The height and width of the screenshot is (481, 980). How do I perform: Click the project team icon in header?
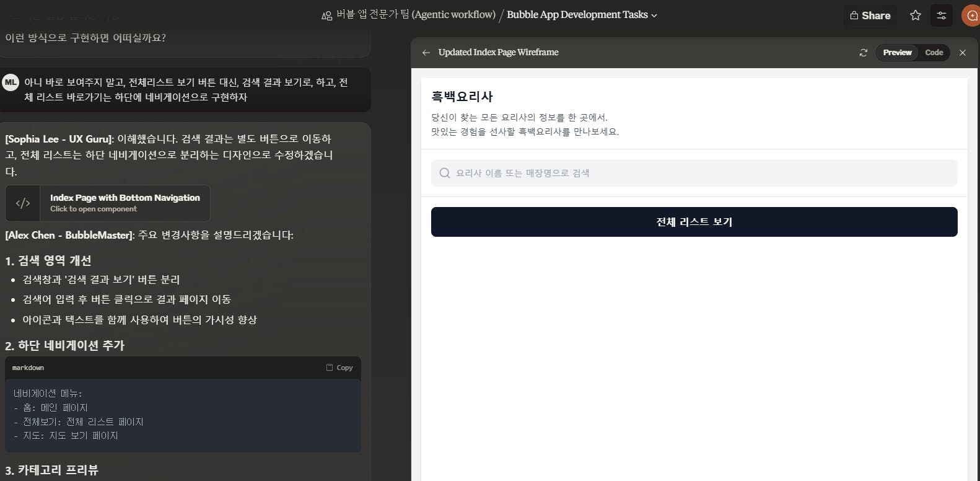coord(326,15)
